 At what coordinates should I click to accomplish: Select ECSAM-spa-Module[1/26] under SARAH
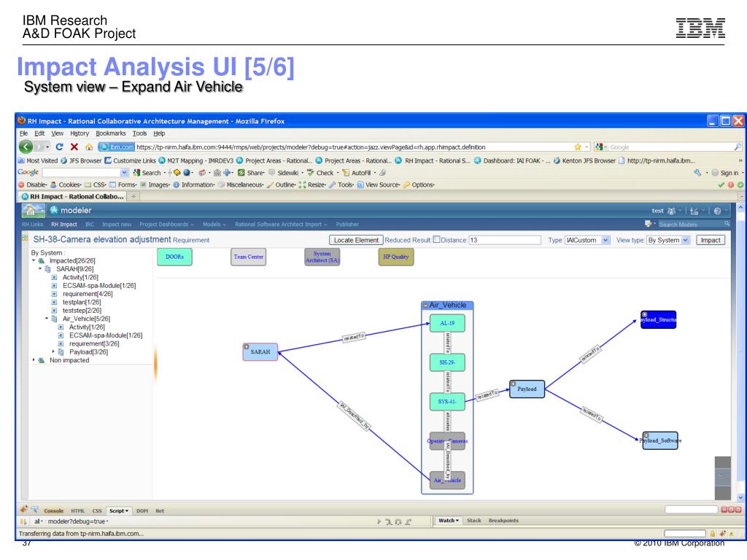click(x=99, y=286)
